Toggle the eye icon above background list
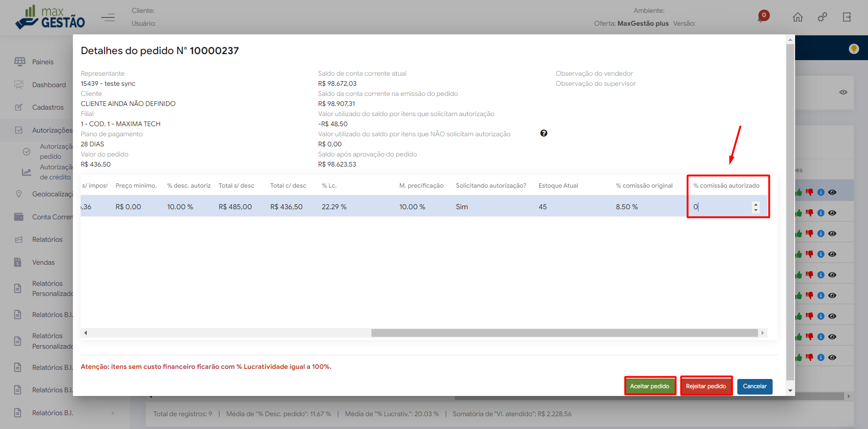868x429 pixels. pos(843,92)
